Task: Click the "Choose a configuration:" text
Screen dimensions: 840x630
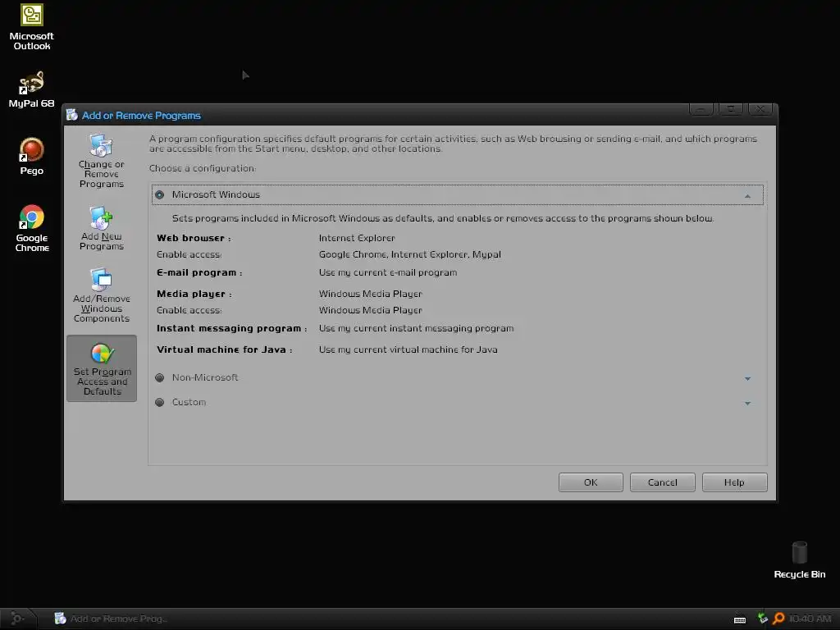Action: coord(203,168)
